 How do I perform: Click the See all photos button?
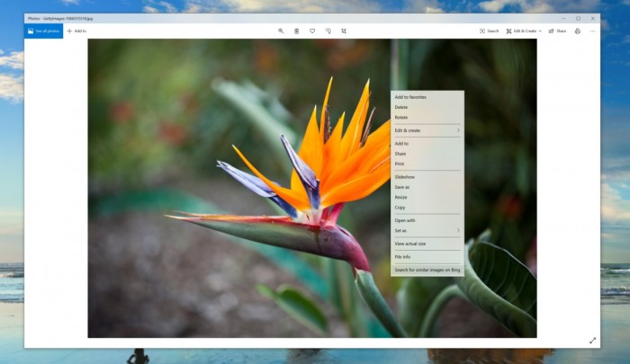(x=43, y=31)
